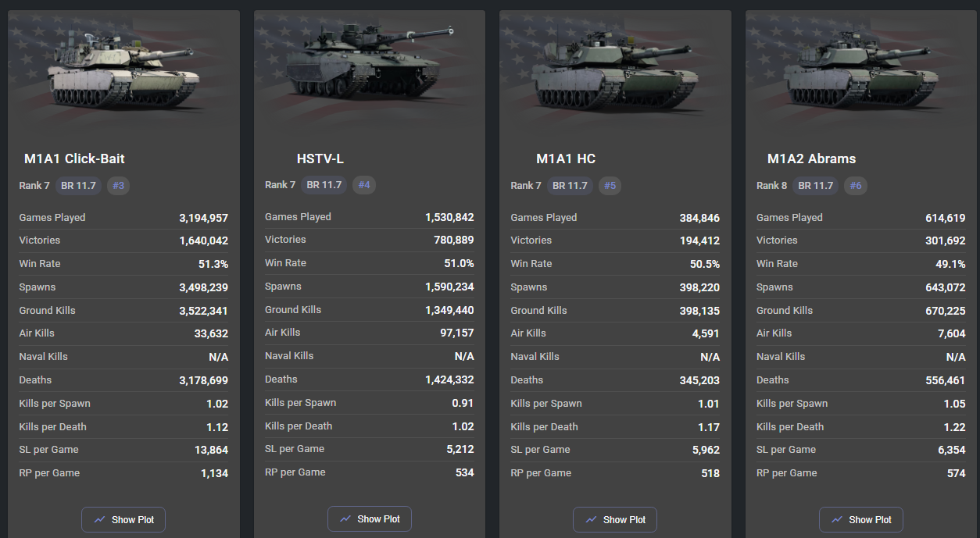Click the chart icon in M1A1 Click-Bait's Show Plot

coord(99,519)
